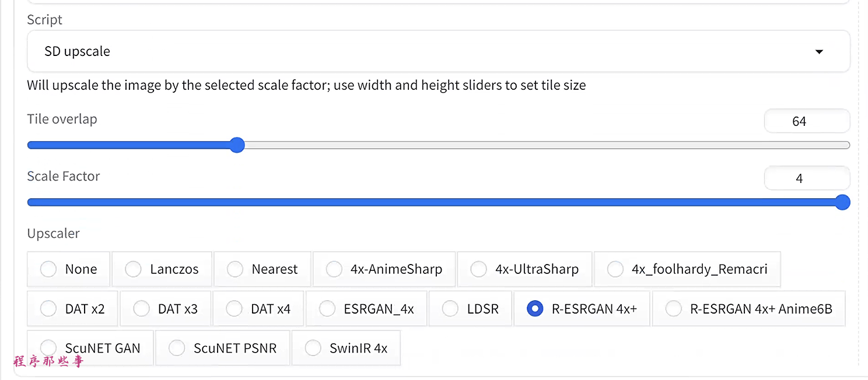Screen dimensions: 868x380
Task: Select 4x-UltraSharp as the upscaler
Action: click(x=479, y=269)
